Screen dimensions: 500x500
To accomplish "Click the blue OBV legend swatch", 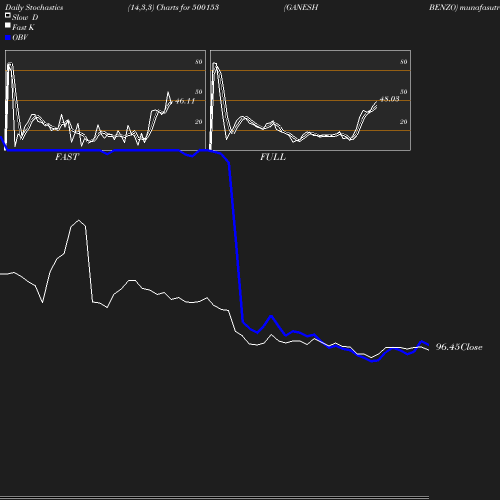I will (x=8, y=38).
